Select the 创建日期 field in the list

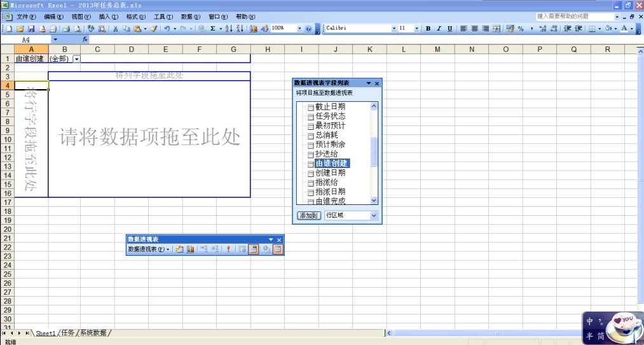(x=330, y=172)
